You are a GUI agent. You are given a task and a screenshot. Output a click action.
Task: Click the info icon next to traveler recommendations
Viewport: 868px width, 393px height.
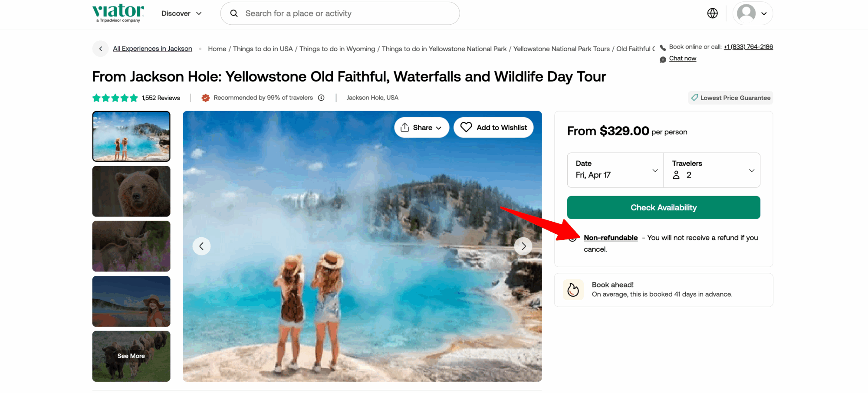click(321, 98)
